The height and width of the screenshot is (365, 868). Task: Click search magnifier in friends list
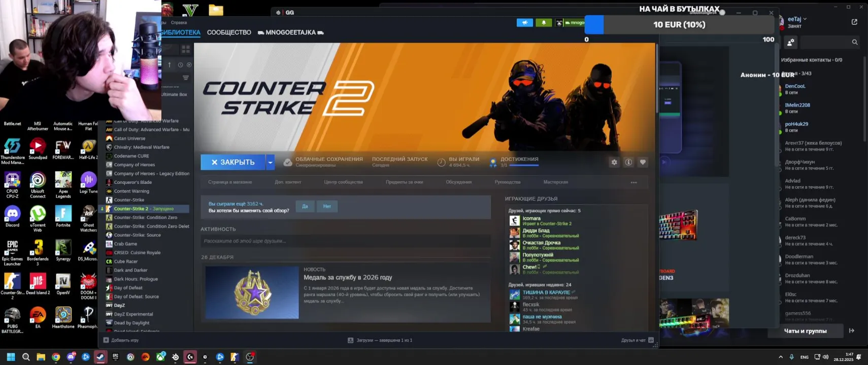pos(855,43)
